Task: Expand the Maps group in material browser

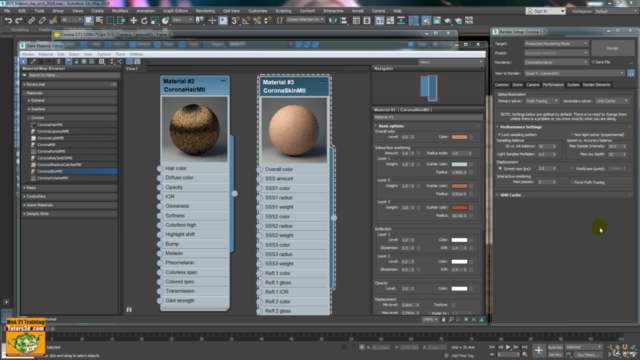Action: coord(69,188)
